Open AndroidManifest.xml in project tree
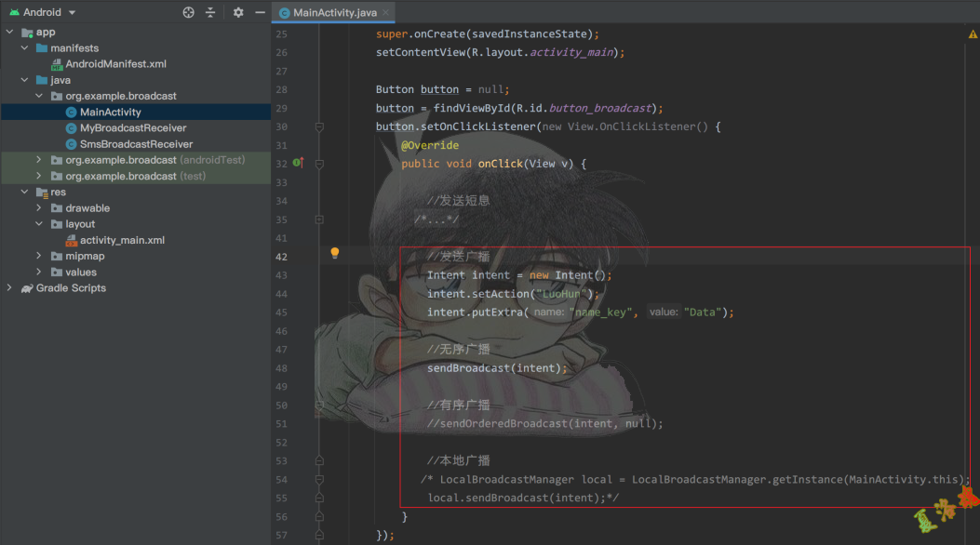 (x=115, y=64)
